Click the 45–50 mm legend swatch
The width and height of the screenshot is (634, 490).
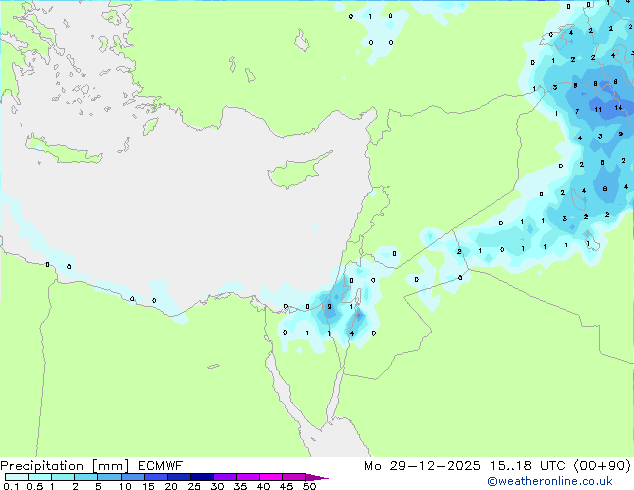pos(294,477)
